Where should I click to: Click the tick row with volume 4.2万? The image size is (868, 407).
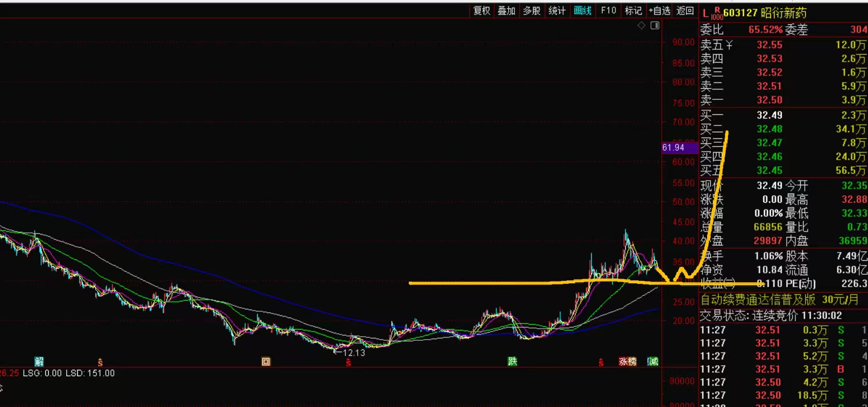(x=784, y=383)
